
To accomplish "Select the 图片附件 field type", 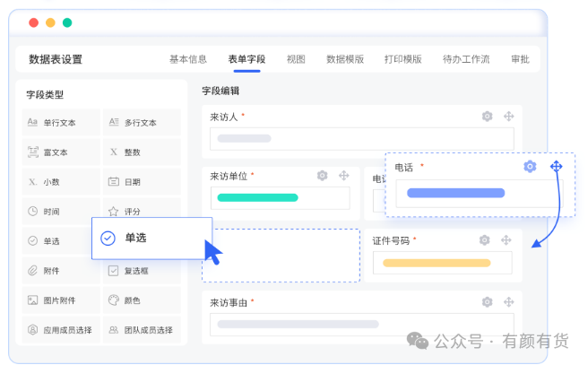I will pyautogui.click(x=61, y=300).
